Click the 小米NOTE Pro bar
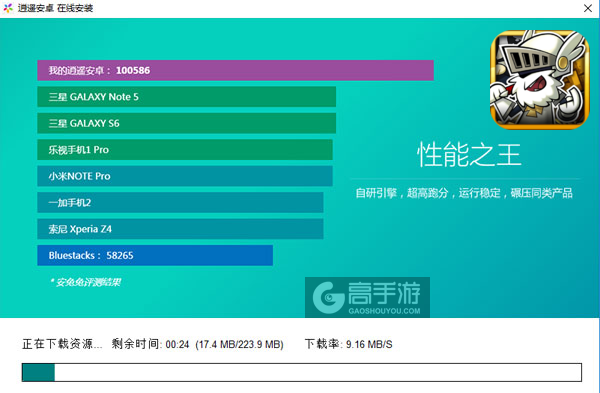Image resolution: width=600 pixels, height=393 pixels. pos(185,176)
